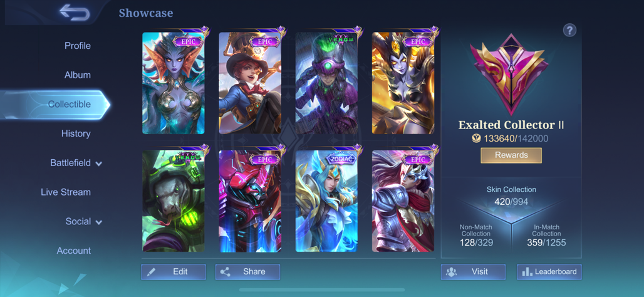Expand the Battlefield submenu chevron
644x297 pixels.
(98, 164)
